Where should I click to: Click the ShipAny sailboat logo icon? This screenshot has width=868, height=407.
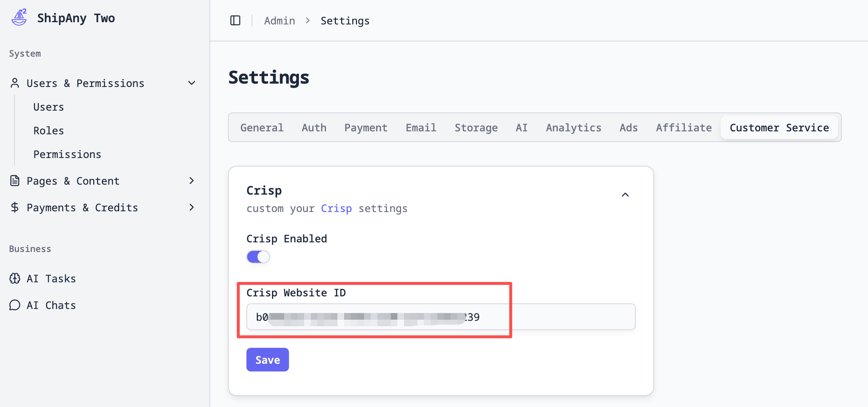(19, 17)
